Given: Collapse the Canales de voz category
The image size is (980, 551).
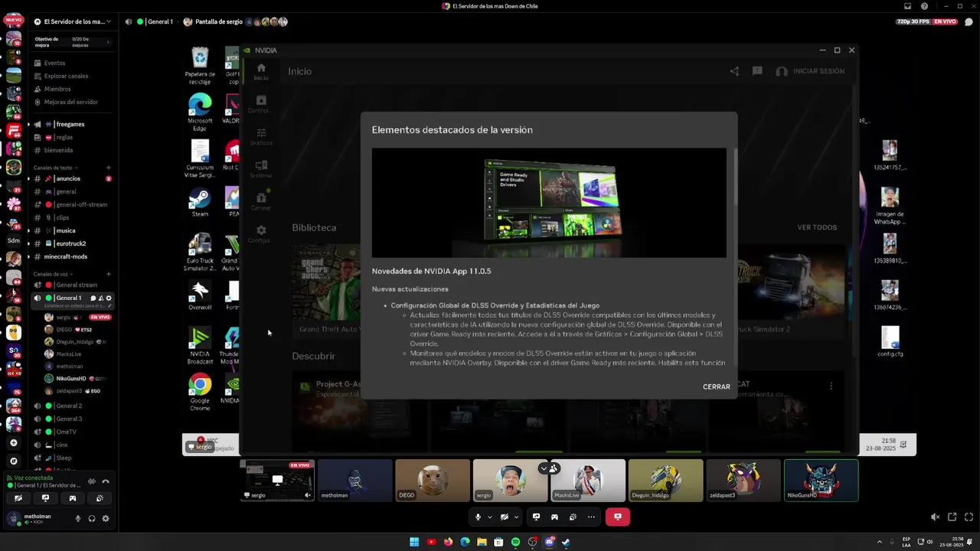Looking at the screenshot, I should [52, 274].
